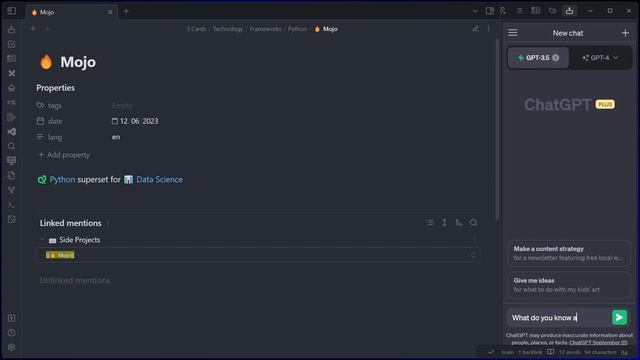Open the vault switcher icon at the ribbon bottom
640x360 pixels.
point(11,318)
